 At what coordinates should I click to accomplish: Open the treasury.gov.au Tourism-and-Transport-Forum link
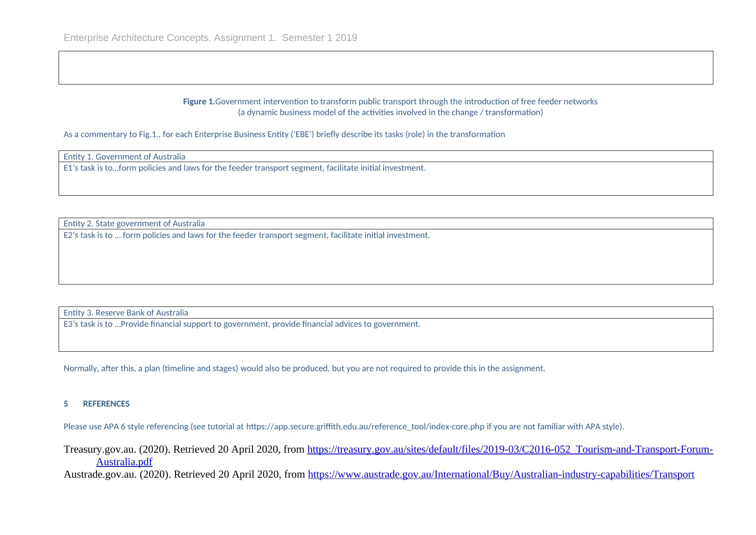click(x=510, y=449)
